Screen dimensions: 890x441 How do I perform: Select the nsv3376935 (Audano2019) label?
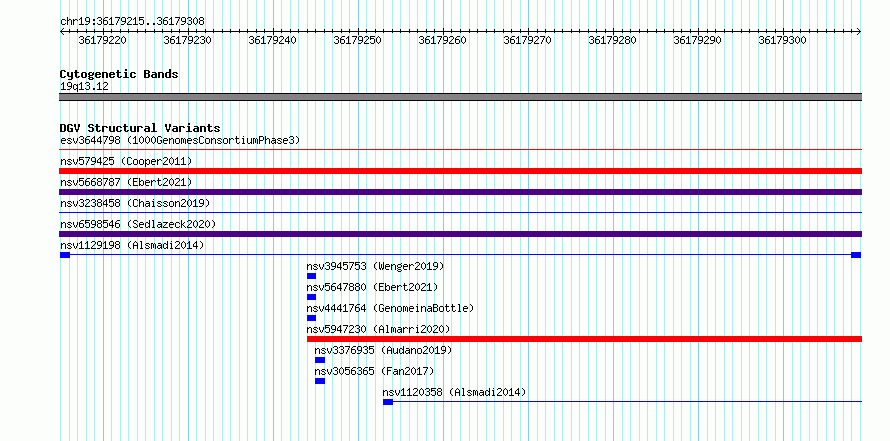[383, 350]
